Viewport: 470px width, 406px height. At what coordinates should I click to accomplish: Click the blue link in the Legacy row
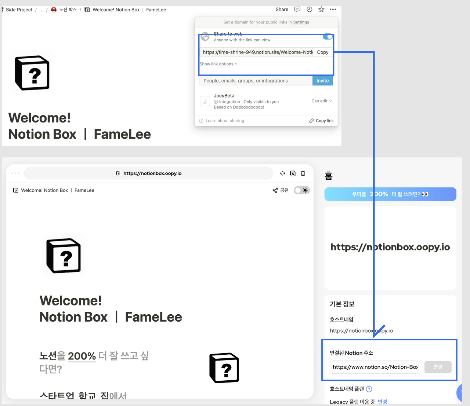pos(382,402)
